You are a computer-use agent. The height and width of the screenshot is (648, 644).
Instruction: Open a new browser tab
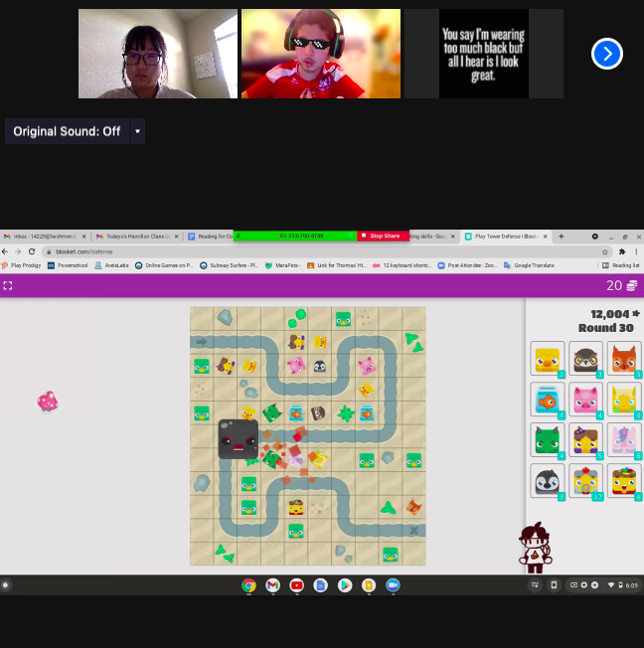tap(561, 237)
